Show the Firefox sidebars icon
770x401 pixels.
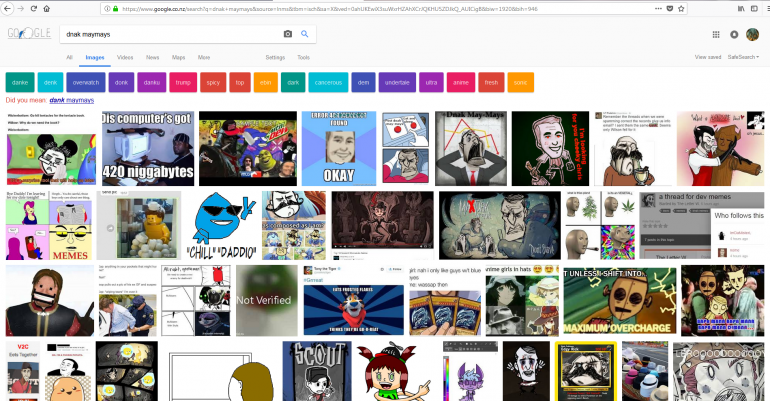click(x=754, y=8)
